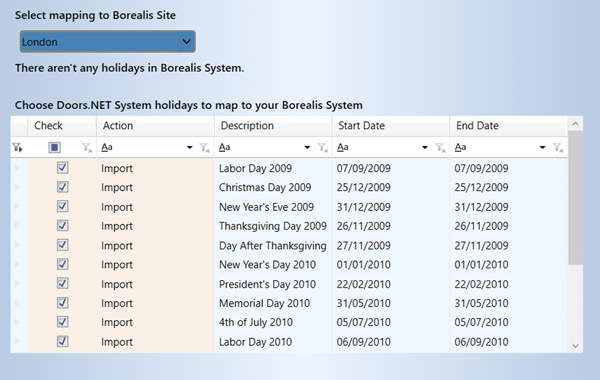Viewport: 600px width, 380px height.
Task: Clear the Description column filter icon
Action: click(x=323, y=148)
